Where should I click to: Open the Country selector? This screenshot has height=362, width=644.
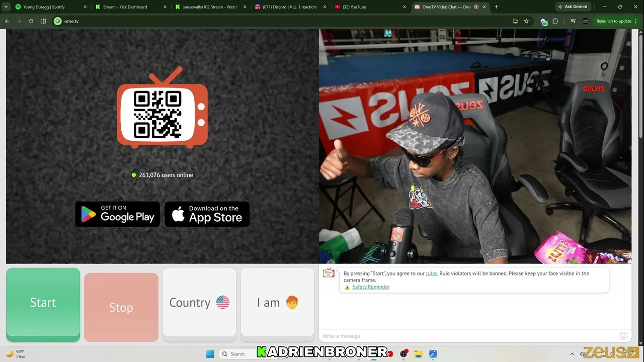coord(199,302)
